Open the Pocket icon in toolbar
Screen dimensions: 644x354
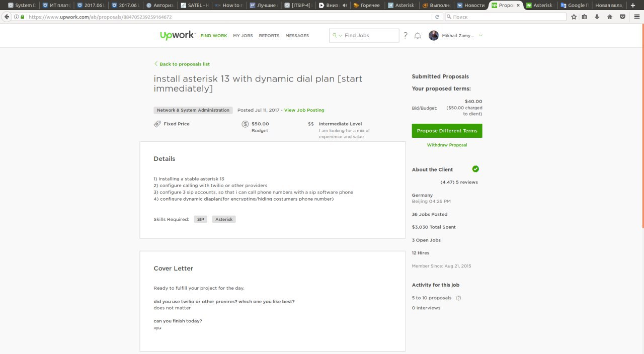click(622, 17)
